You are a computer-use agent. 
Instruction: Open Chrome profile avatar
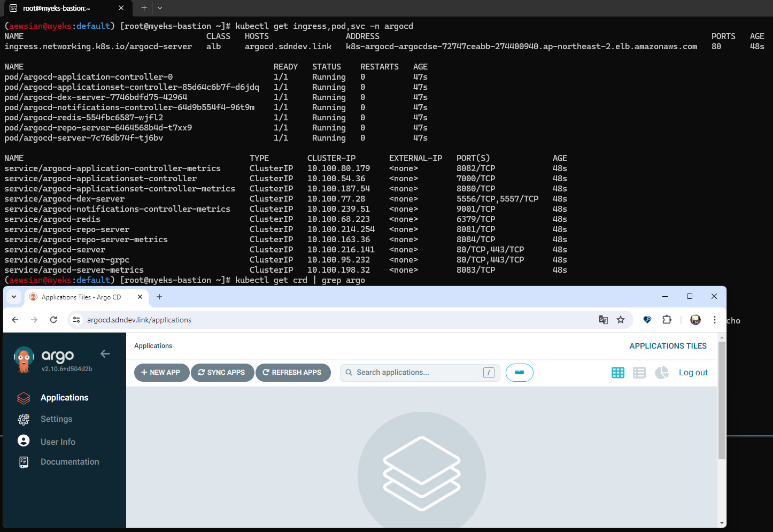pyautogui.click(x=695, y=320)
